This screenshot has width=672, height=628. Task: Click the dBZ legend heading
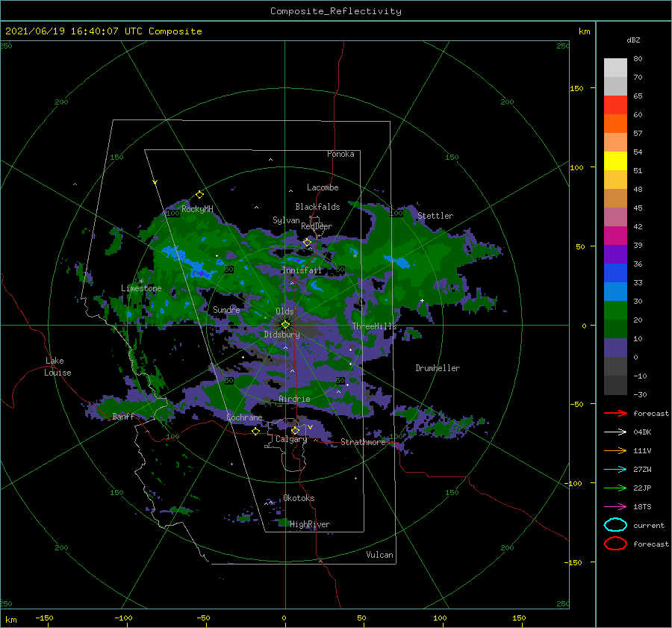pyautogui.click(x=633, y=40)
